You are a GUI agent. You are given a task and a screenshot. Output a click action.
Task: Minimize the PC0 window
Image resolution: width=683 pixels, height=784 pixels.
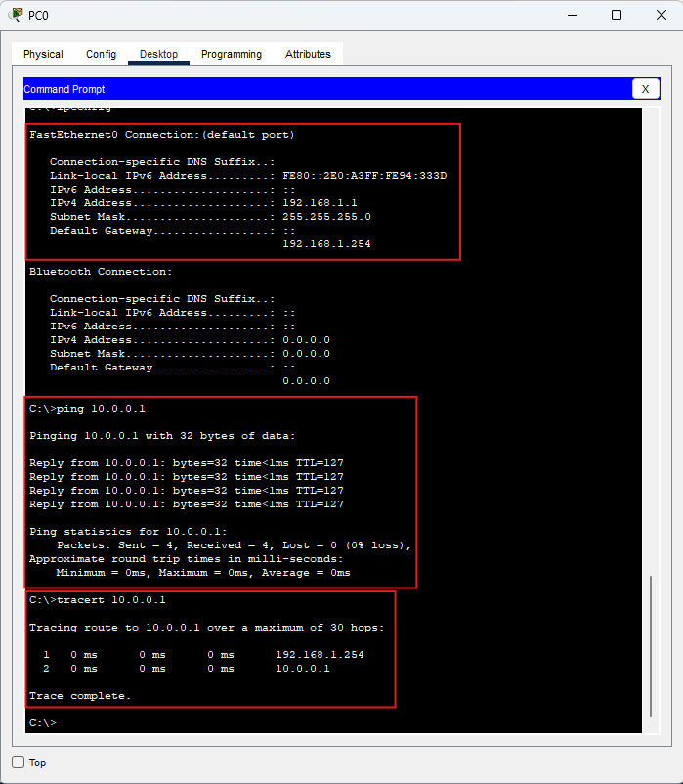pos(573,15)
